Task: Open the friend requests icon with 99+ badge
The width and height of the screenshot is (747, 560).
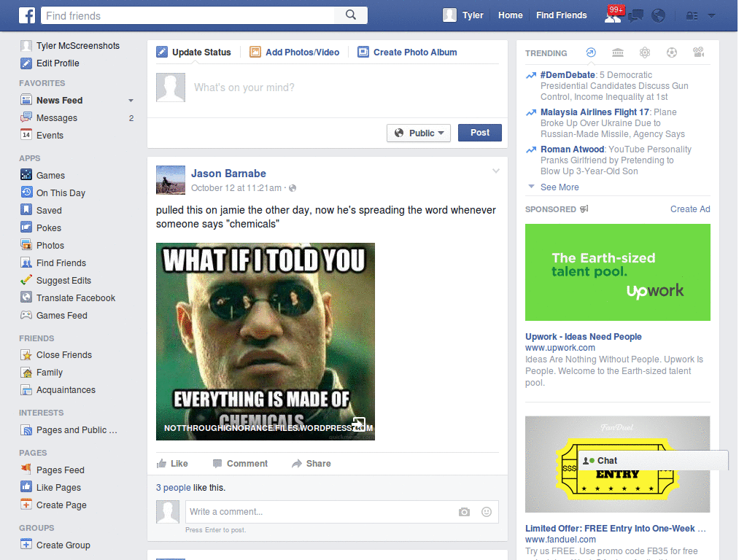Action: tap(613, 15)
